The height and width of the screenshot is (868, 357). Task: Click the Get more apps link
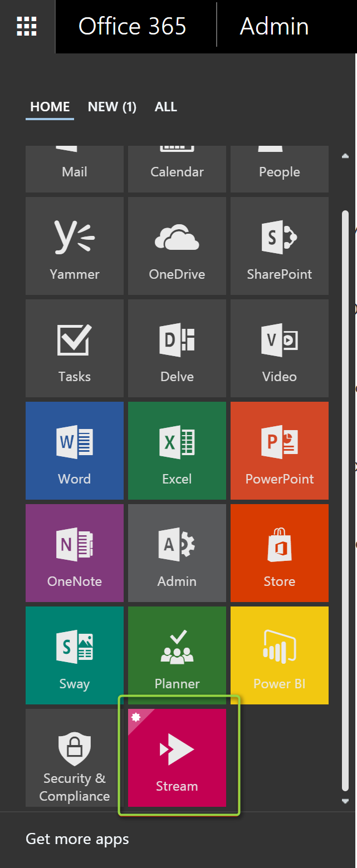tap(77, 839)
